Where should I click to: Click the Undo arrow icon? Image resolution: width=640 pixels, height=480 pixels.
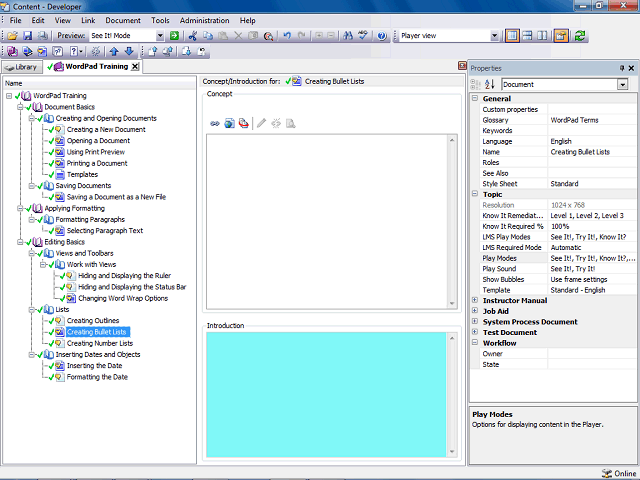(287, 36)
